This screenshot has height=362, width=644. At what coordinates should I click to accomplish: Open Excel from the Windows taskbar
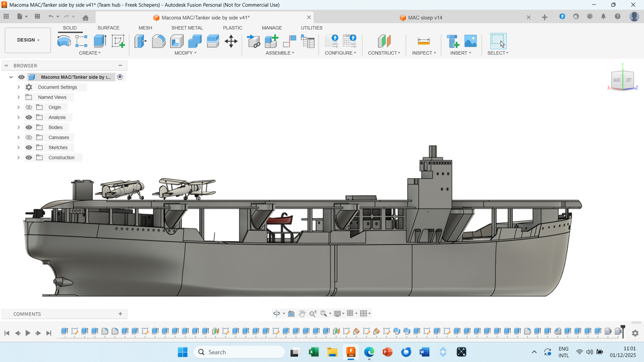[x=313, y=352]
